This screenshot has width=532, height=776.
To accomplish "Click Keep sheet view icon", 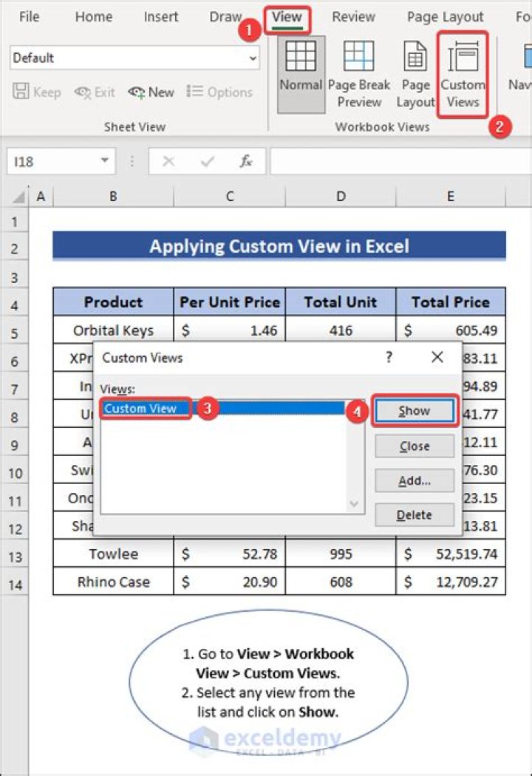I will click(21, 91).
